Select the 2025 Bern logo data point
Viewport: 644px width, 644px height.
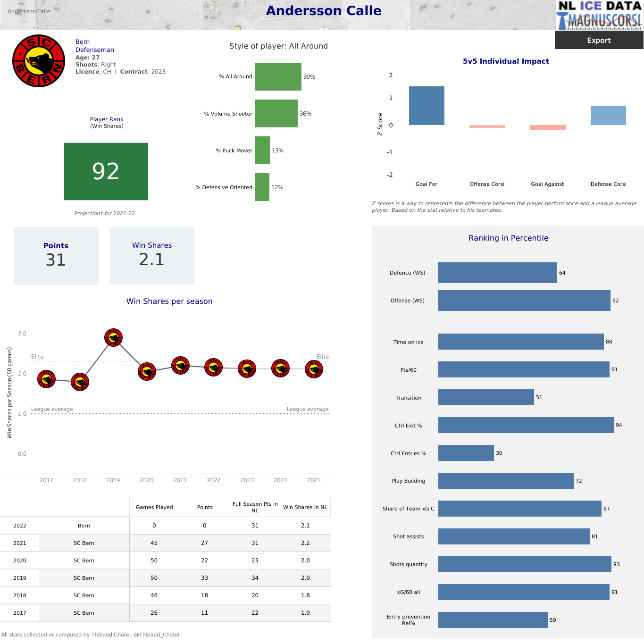pos(314,369)
